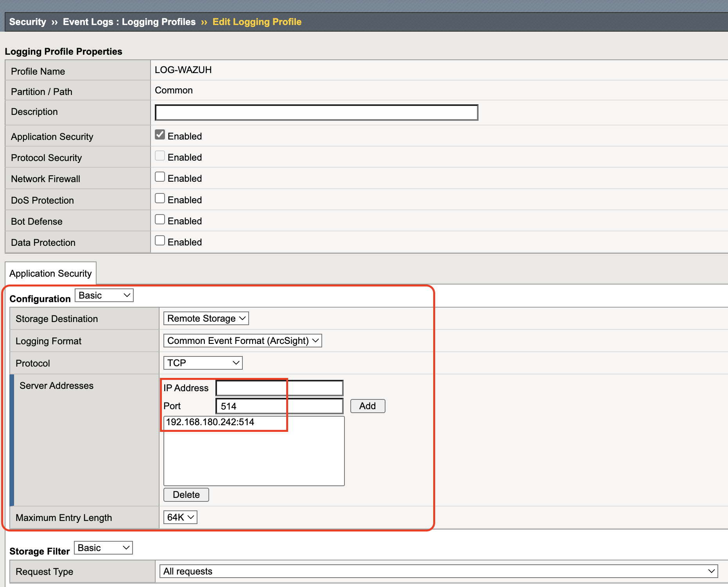Enable the Data Protection checkbox
This screenshot has height=587, width=728.
pyautogui.click(x=160, y=240)
